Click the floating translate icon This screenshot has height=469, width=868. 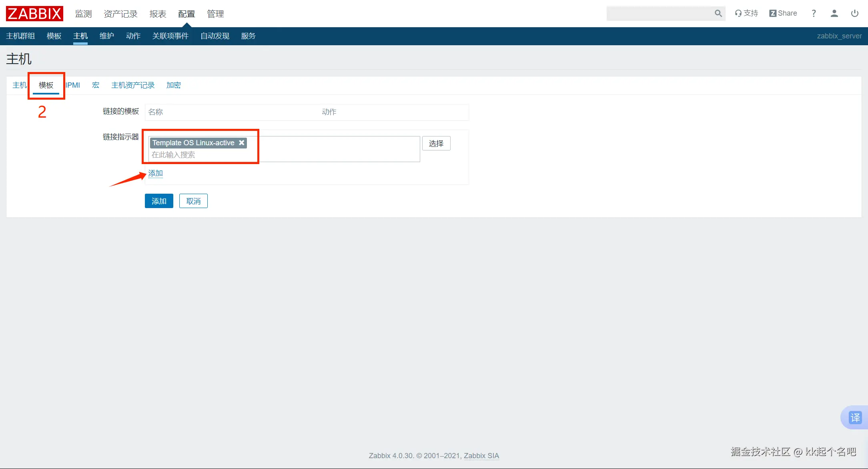click(855, 418)
